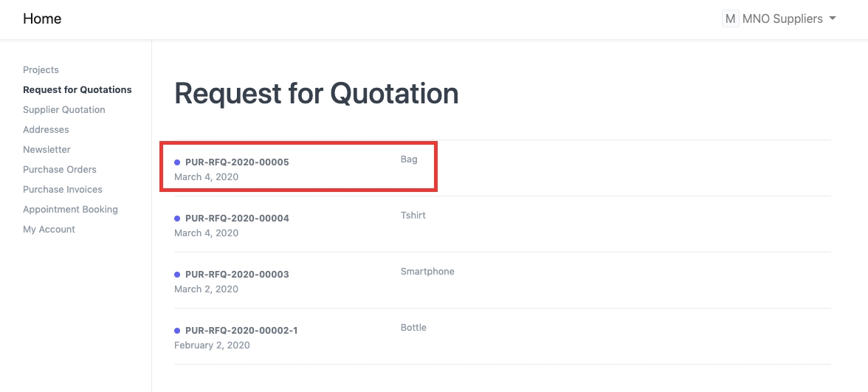Open the Newsletter sidebar link
The width and height of the screenshot is (868, 392).
click(x=46, y=150)
